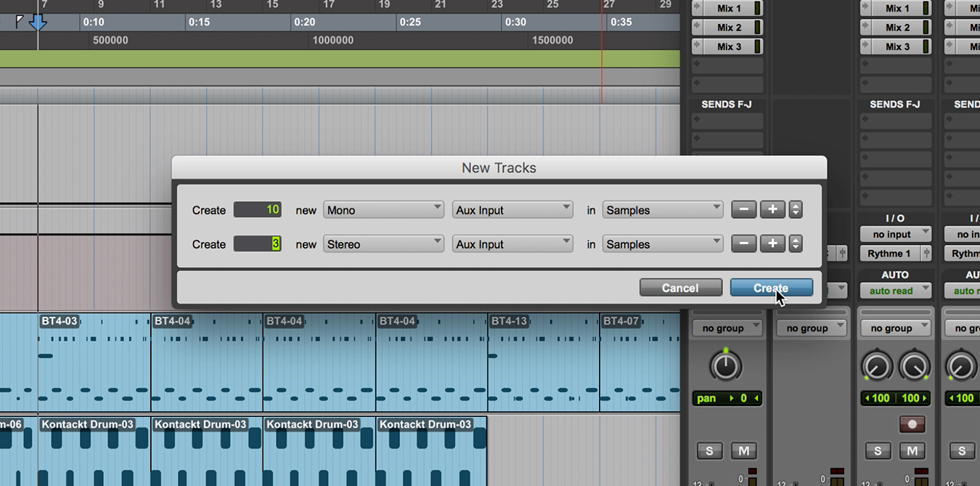Click the left pan knob on Rythme 1 channel
980x486 pixels.
coord(878,366)
